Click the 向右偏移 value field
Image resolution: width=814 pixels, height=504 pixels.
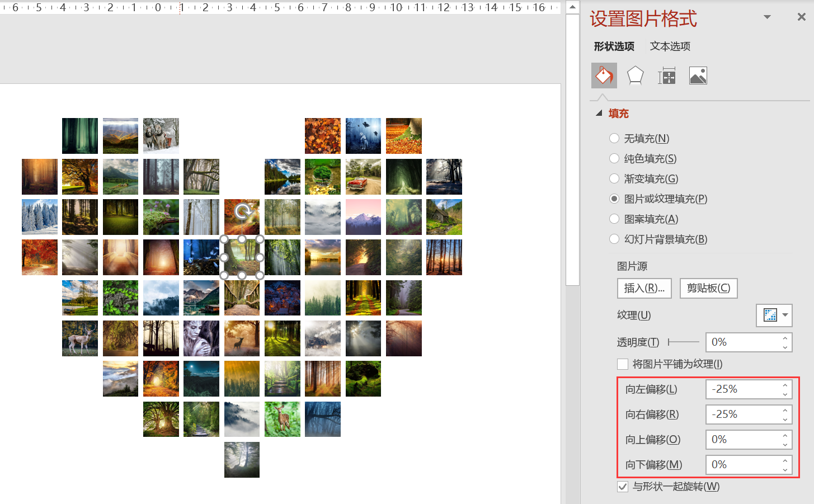pyautogui.click(x=742, y=414)
